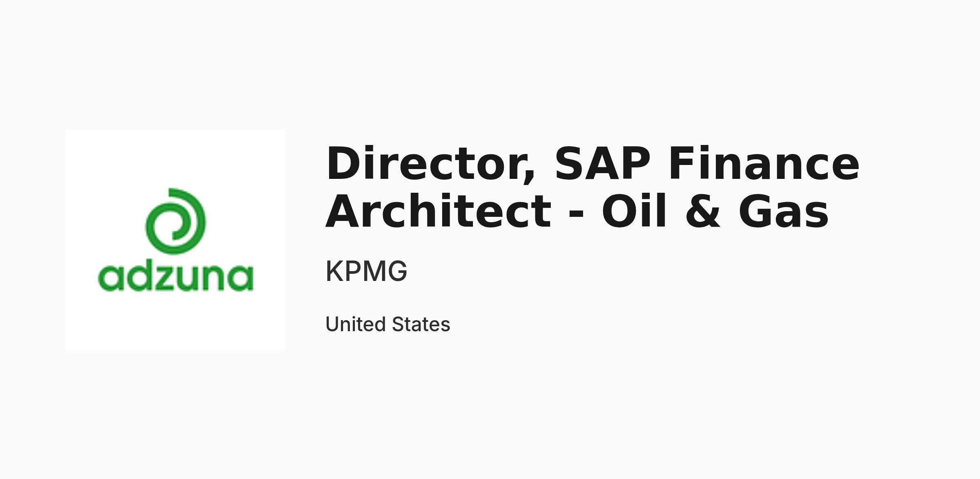
Task: Select the United States location text
Action: pos(388,324)
